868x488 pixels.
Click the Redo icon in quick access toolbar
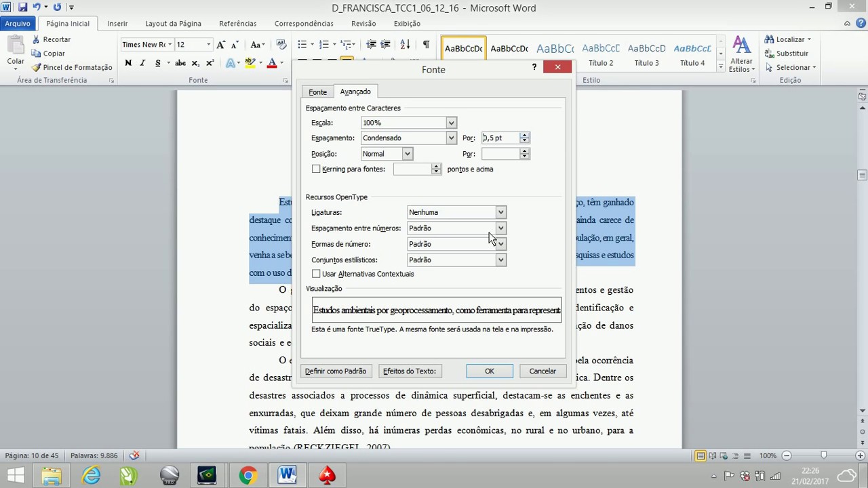click(57, 7)
